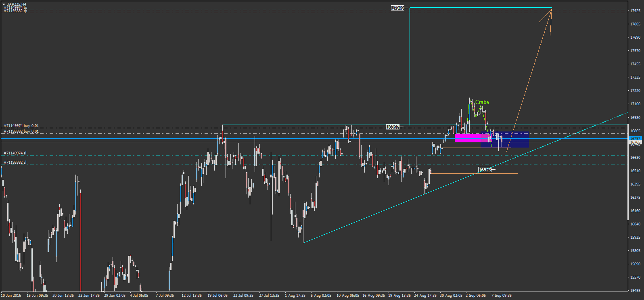Click 16510 on the price scale
This screenshot has height=300, width=644.
point(635,171)
